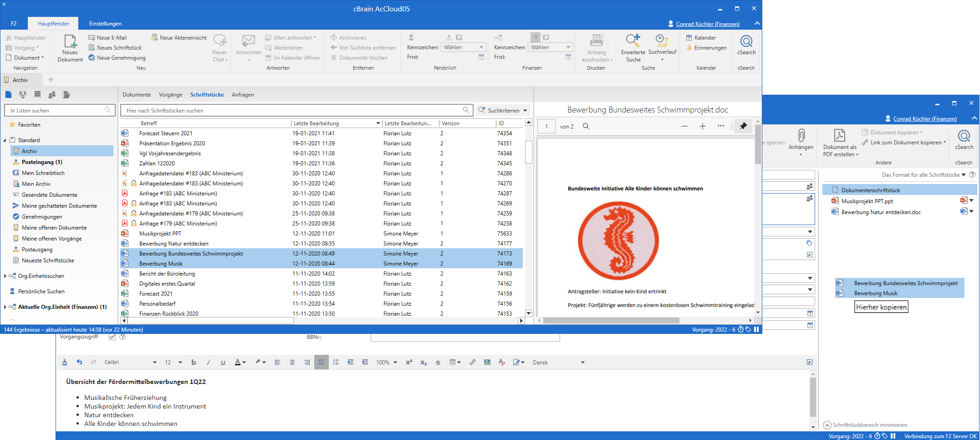
Task: Zoom in the preview with the plus icon
Action: [702, 126]
